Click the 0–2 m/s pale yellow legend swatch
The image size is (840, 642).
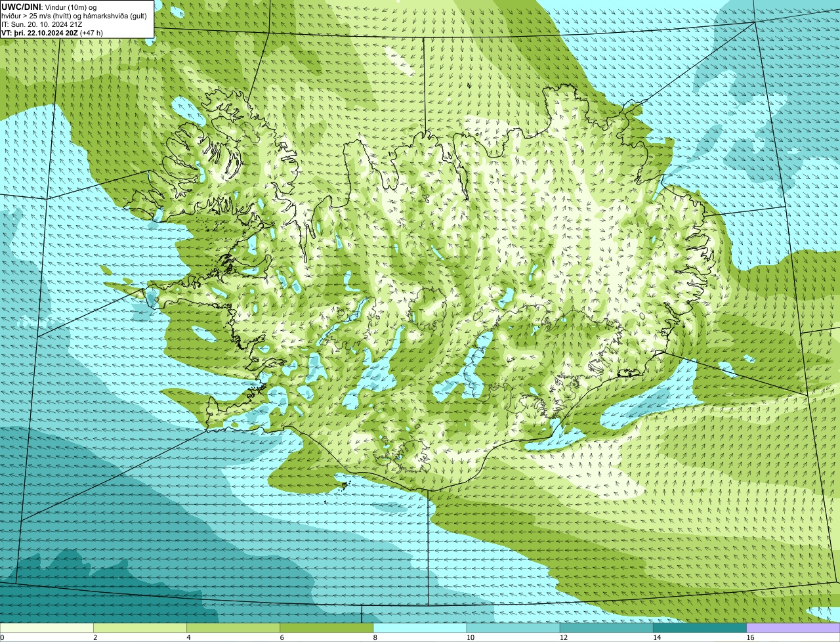(x=47, y=628)
